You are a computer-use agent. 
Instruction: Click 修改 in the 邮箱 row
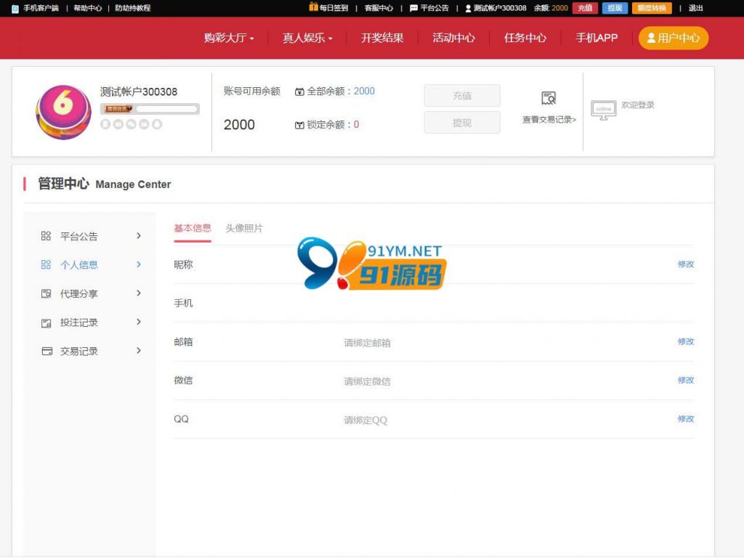coord(686,341)
